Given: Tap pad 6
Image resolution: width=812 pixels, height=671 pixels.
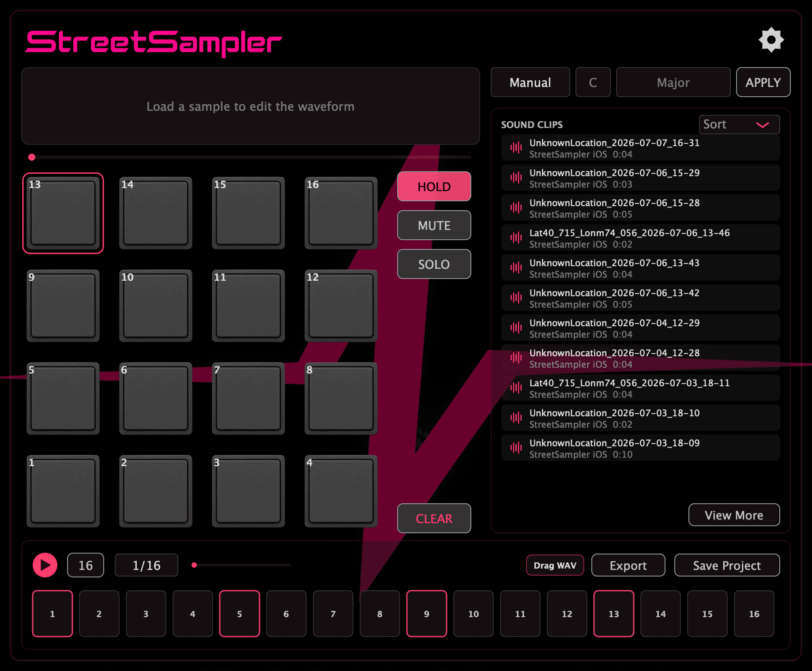Looking at the screenshot, I should tap(156, 399).
